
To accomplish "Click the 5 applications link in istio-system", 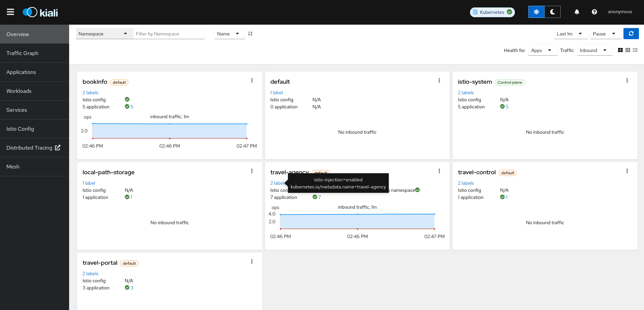I will click(507, 107).
